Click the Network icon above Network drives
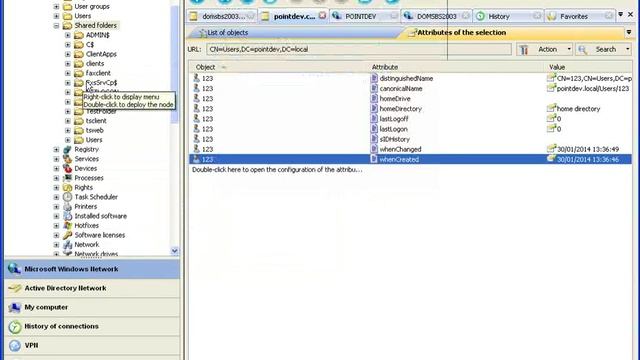Screen dimensions: 640x360 point(67,244)
